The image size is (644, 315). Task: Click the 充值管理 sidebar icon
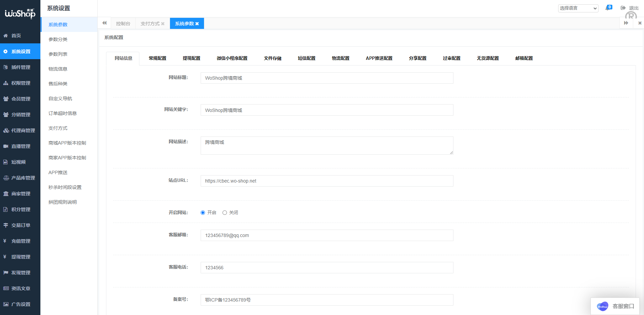pyautogui.click(x=5, y=241)
